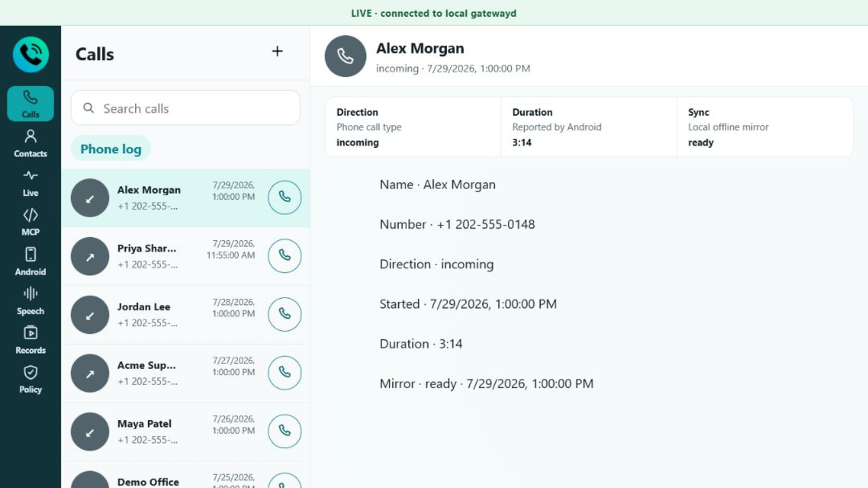Open the Live activity view

point(30,183)
